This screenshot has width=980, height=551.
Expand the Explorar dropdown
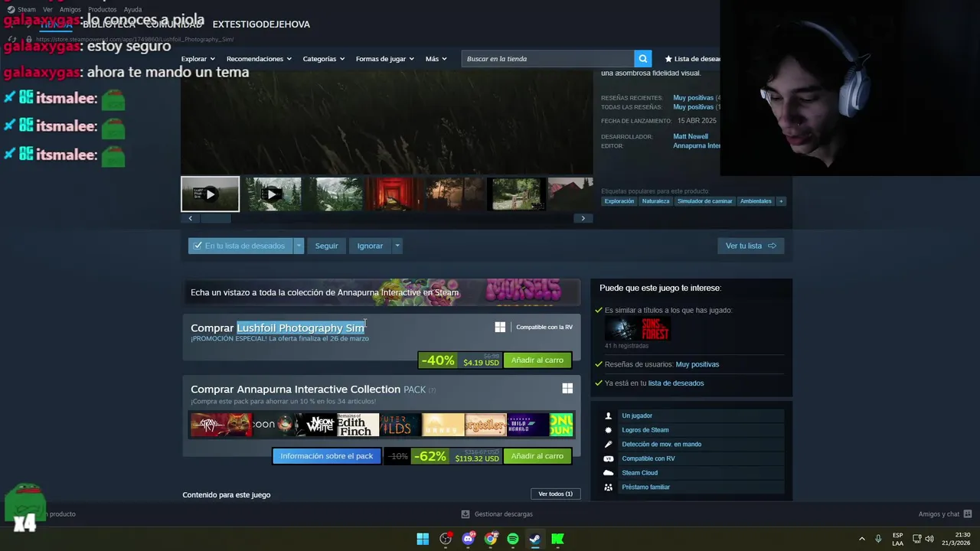[198, 59]
